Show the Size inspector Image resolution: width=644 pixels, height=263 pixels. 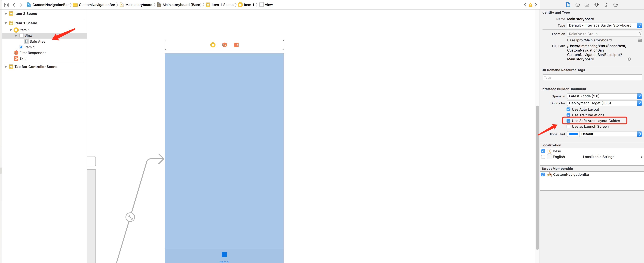(x=606, y=5)
